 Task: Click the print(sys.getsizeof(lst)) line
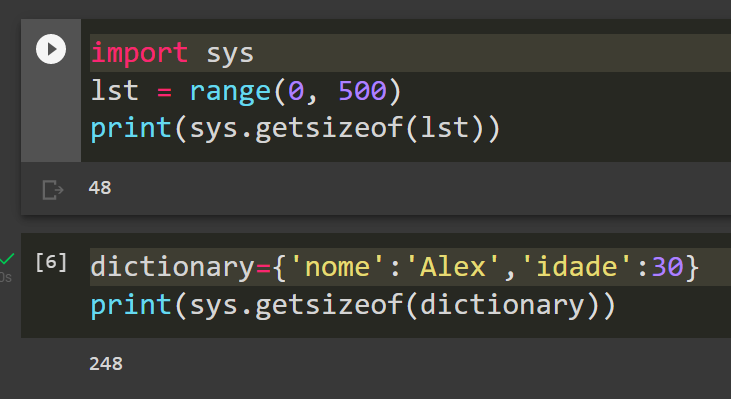pyautogui.click(x=295, y=128)
